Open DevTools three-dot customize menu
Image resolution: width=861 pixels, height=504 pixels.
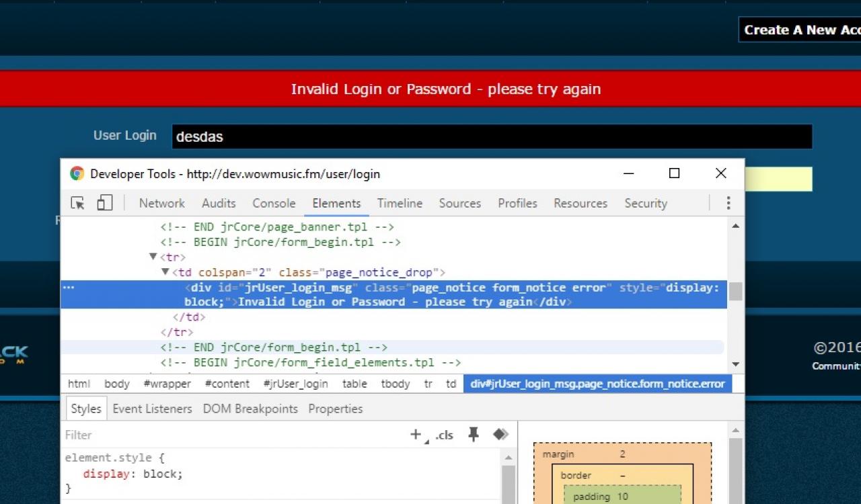click(x=728, y=203)
